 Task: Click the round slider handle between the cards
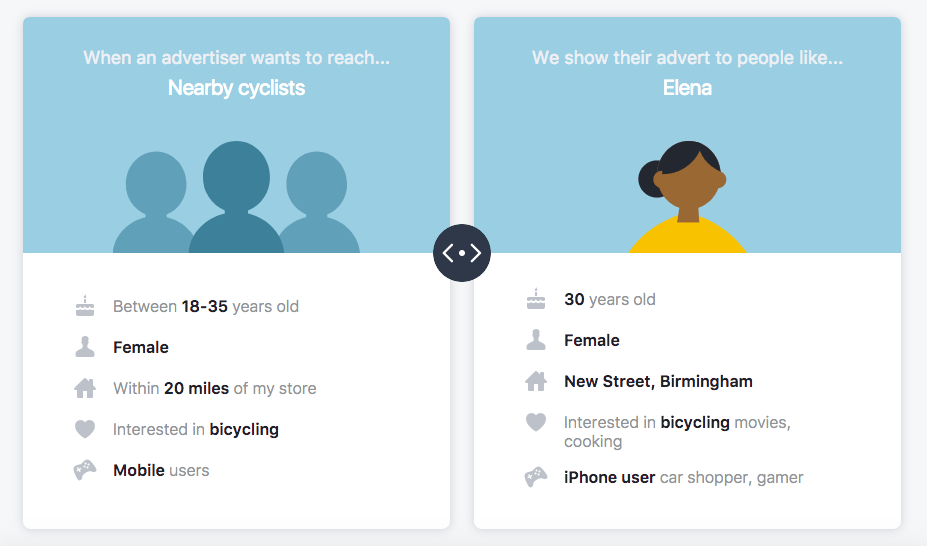[x=462, y=253]
